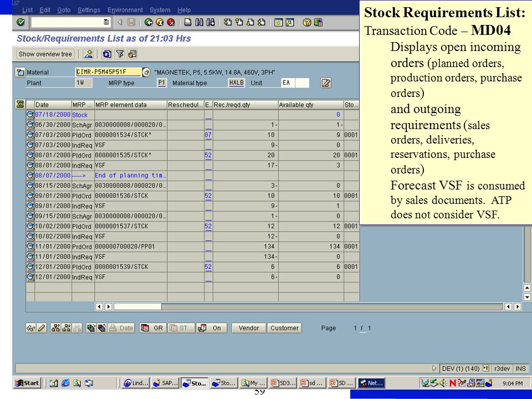Click the vertical scrollbar up arrow

(527, 288)
